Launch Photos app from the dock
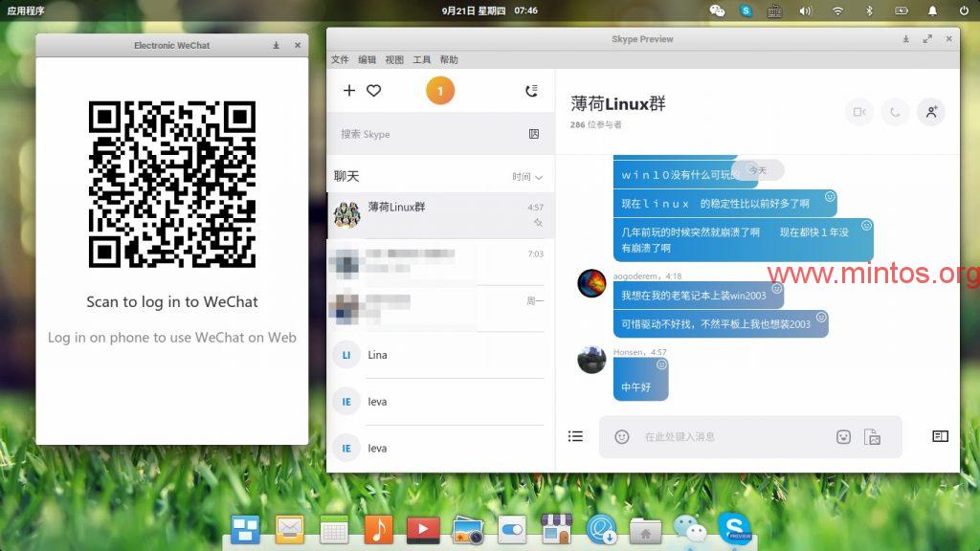980x551 pixels. pos(467,530)
